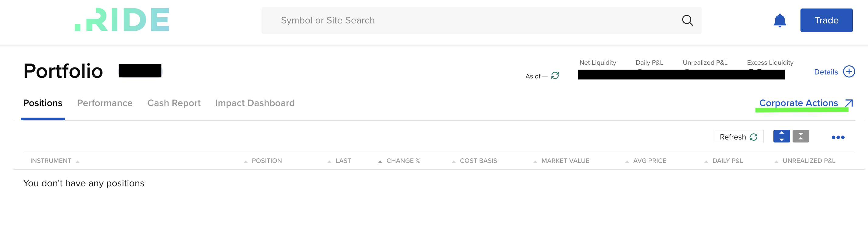Sort by MARKET VALUE column
The height and width of the screenshot is (234, 868).
click(565, 161)
